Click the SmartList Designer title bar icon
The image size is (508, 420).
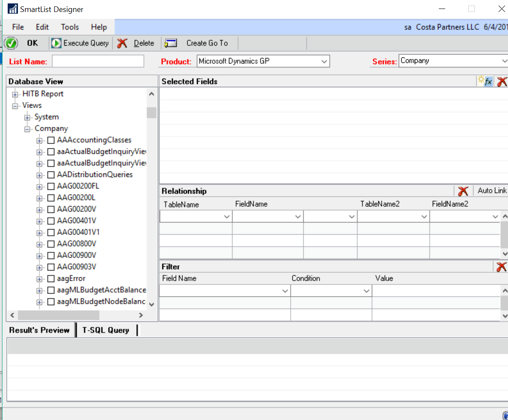click(13, 9)
